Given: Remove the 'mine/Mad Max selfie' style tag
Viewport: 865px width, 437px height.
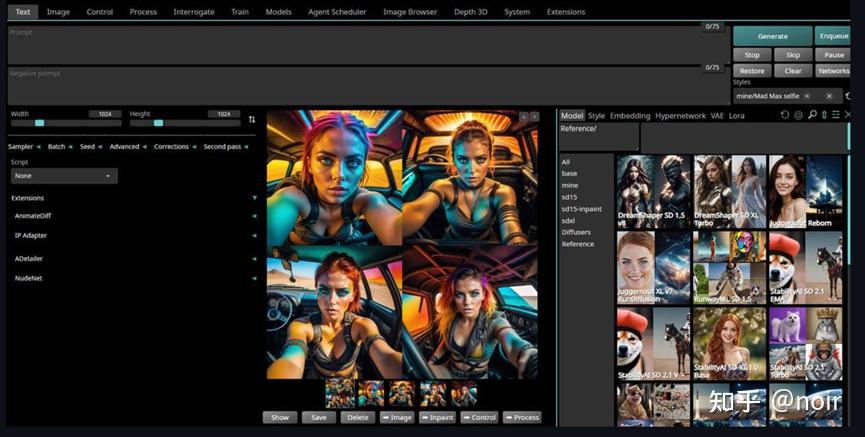Looking at the screenshot, I should click(807, 96).
